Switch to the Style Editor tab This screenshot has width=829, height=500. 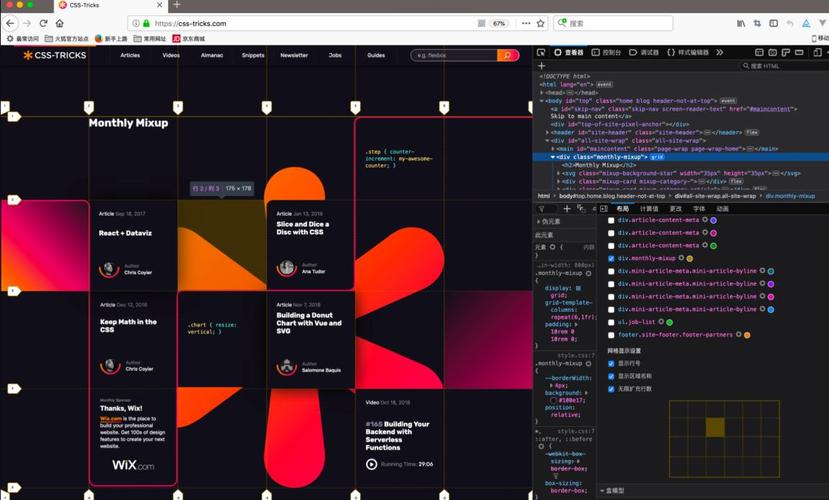point(688,52)
